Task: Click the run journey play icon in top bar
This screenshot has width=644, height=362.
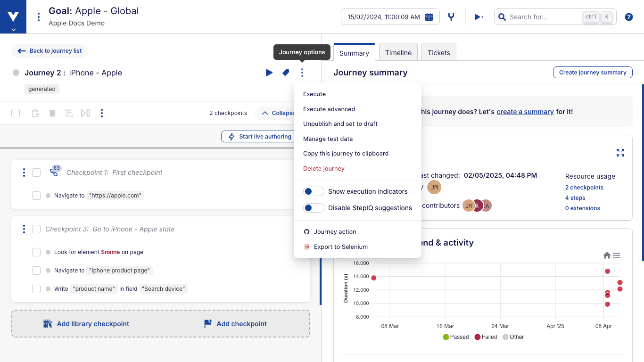Action: [x=478, y=16]
